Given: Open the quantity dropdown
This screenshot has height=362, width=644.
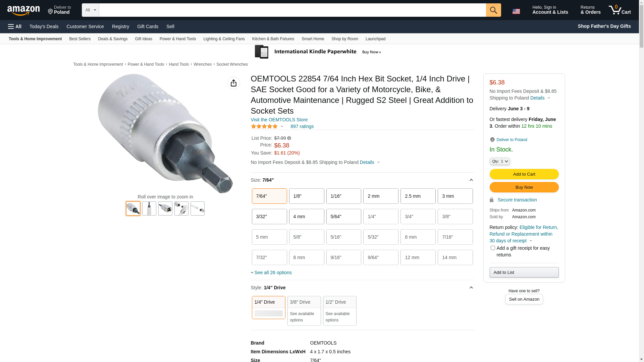Looking at the screenshot, I should click(x=500, y=161).
